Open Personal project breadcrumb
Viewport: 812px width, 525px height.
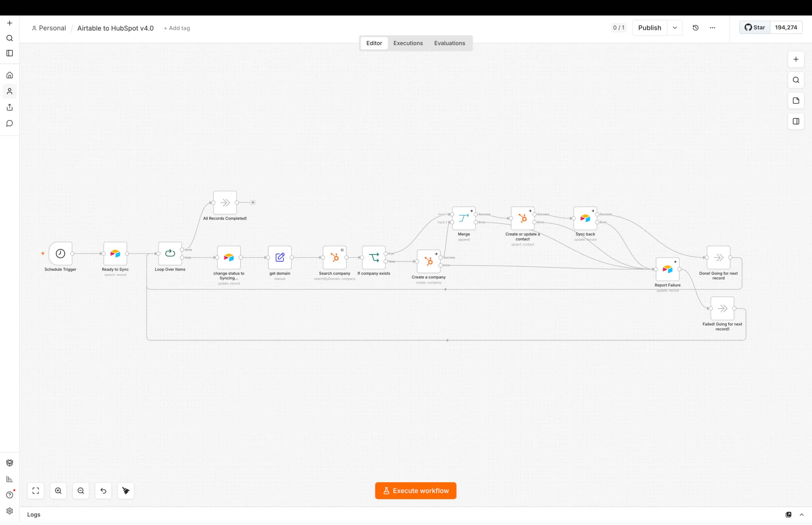[x=49, y=28]
